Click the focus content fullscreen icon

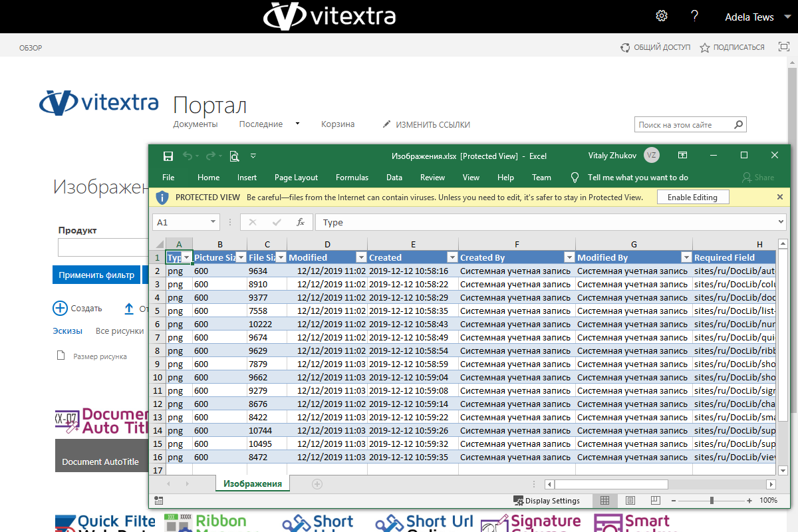click(x=784, y=47)
